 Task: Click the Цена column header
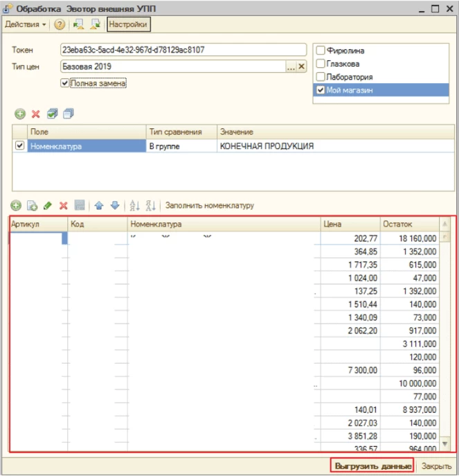(x=350, y=224)
